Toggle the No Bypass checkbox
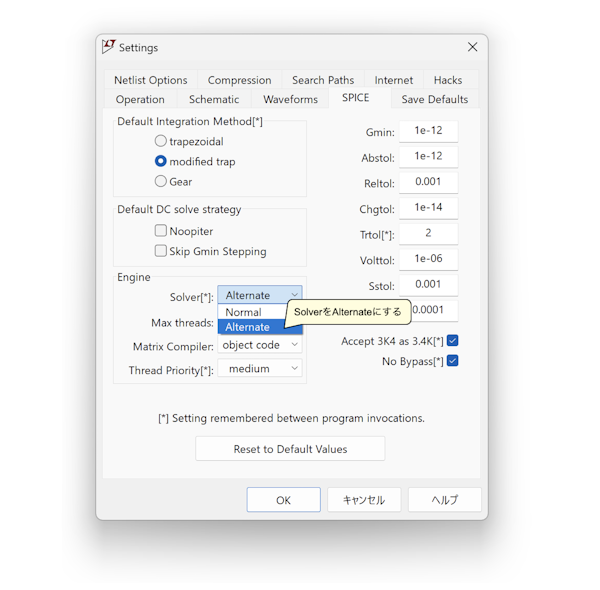The height and width of the screenshot is (590, 600). click(x=452, y=361)
